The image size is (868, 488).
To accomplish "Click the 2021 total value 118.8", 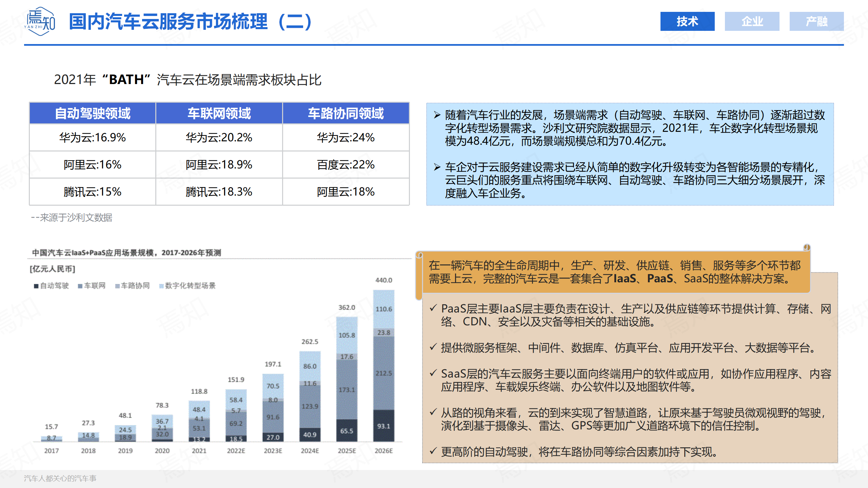I will (199, 391).
